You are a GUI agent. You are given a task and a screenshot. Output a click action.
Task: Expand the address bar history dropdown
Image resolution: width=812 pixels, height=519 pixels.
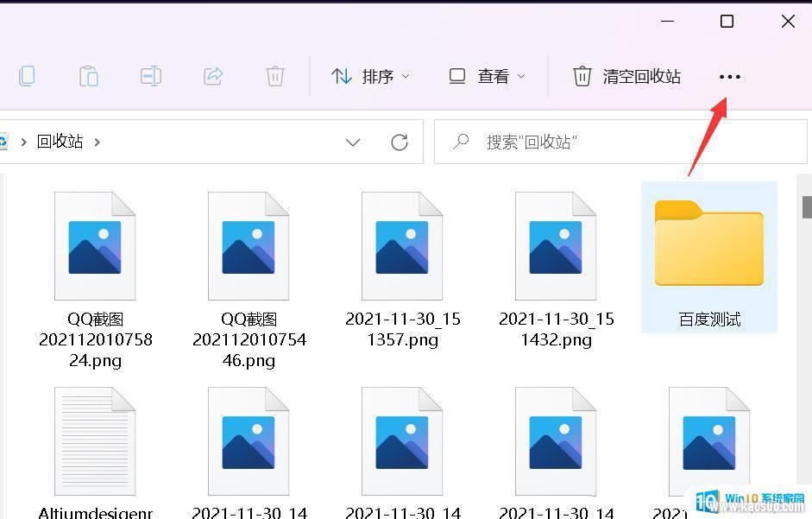click(353, 142)
